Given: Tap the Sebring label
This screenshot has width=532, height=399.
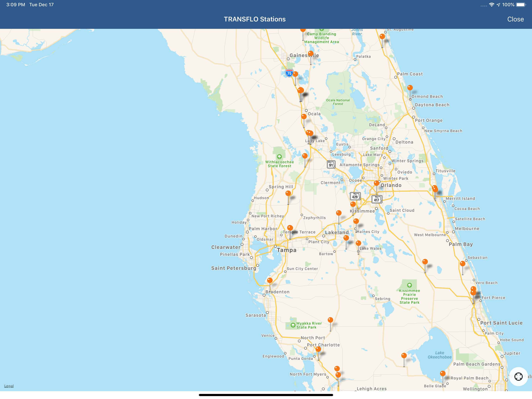Looking at the screenshot, I should [382, 299].
